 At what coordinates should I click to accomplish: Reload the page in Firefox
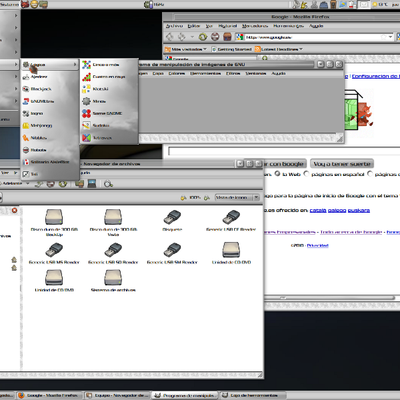(x=203, y=37)
